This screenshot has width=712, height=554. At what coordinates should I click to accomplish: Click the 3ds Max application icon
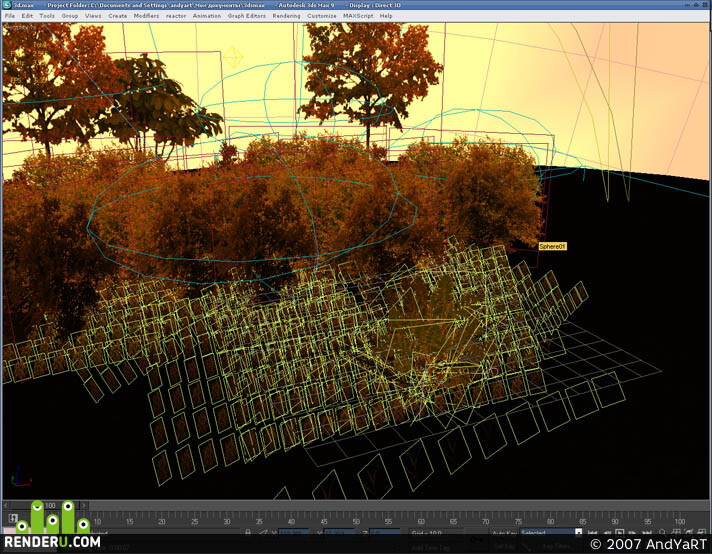[x=7, y=5]
